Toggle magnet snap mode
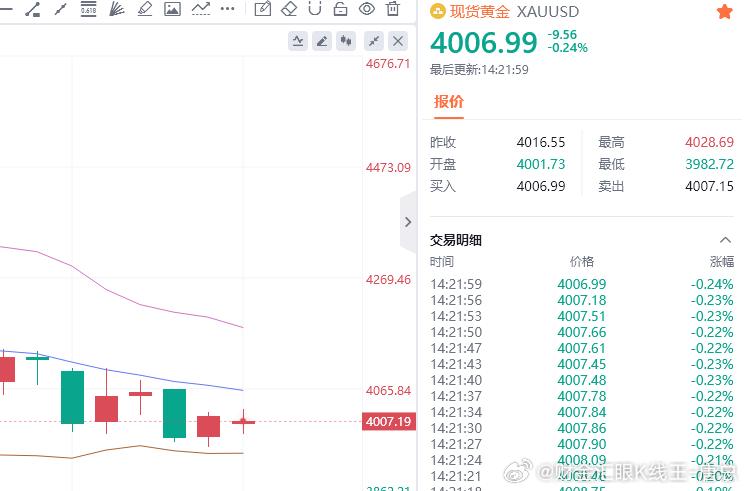This screenshot has height=491, width=746. click(315, 9)
